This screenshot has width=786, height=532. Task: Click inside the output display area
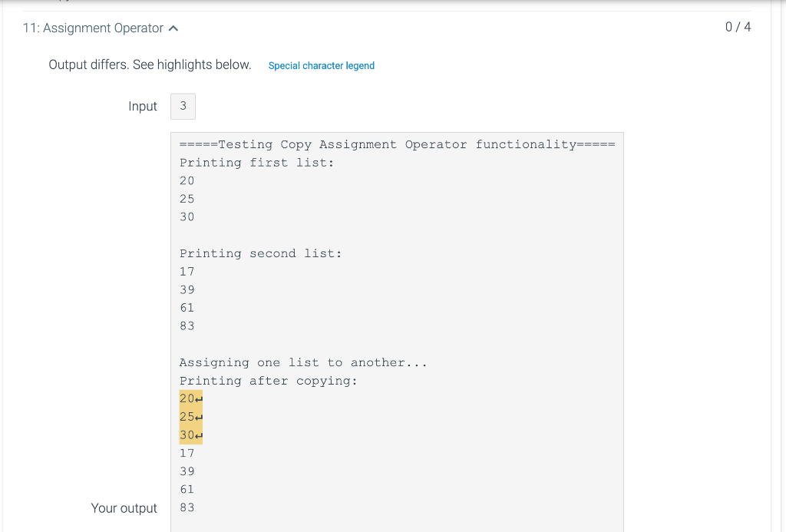(396, 330)
